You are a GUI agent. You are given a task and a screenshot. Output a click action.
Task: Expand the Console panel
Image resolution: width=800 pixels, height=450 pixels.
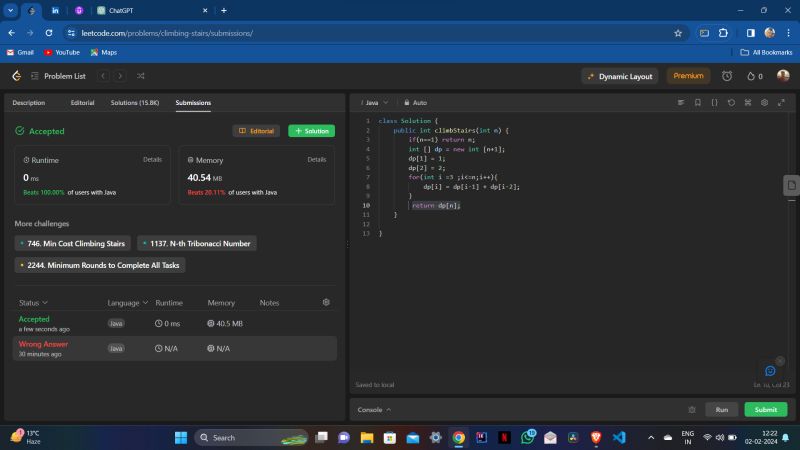click(x=374, y=409)
